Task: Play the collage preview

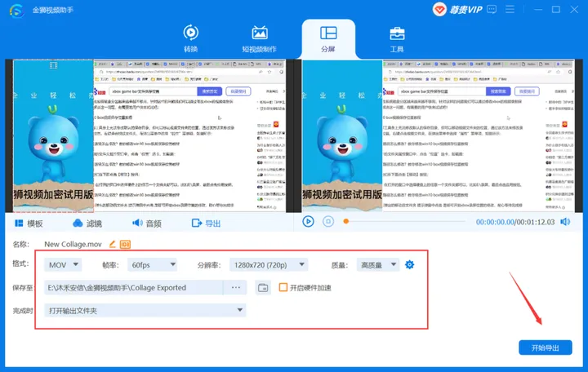Action: tap(308, 222)
